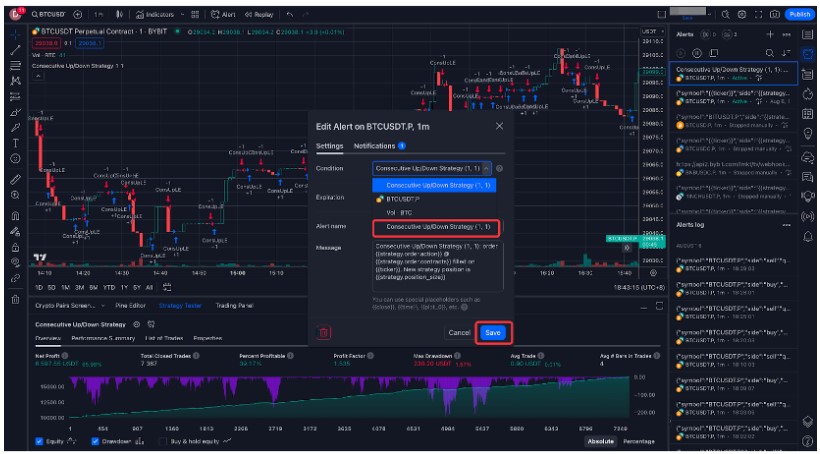This screenshot has height=454, width=820.
Task: Switch to Notifications tab in alert dialog
Action: coord(380,146)
